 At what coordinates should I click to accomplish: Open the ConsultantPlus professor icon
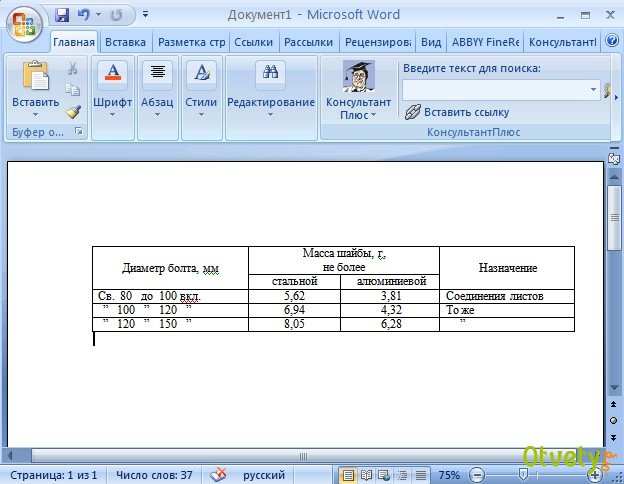click(x=358, y=77)
